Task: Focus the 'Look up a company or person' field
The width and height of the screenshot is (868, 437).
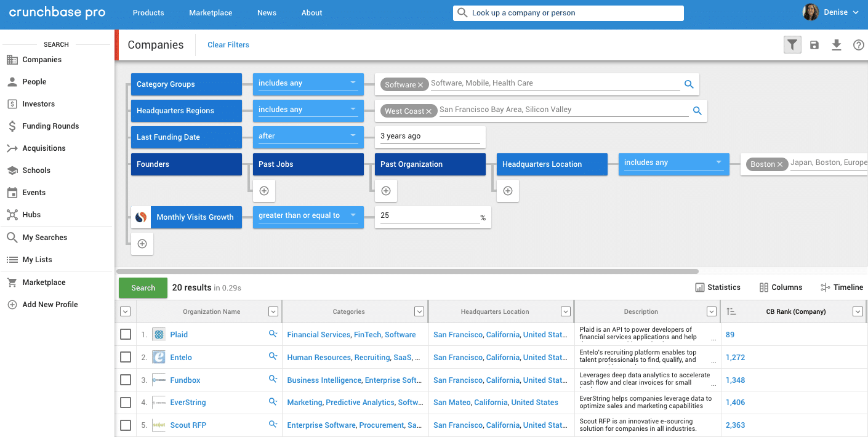Action: 568,13
